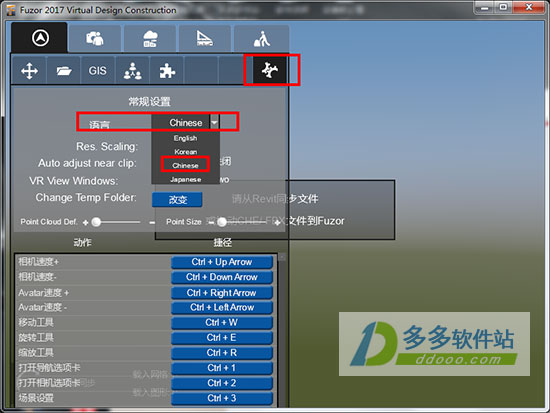Viewport: 550px width, 413px height.
Task: Open the camera and people tab
Action: click(95, 38)
